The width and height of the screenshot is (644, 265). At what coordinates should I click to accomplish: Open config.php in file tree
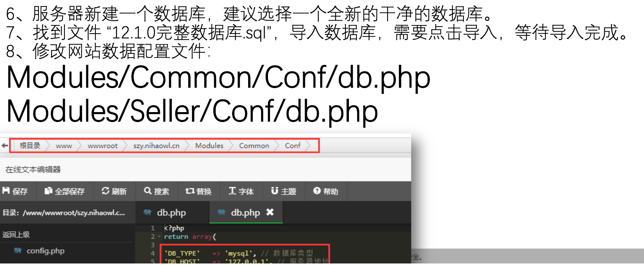pos(45,251)
